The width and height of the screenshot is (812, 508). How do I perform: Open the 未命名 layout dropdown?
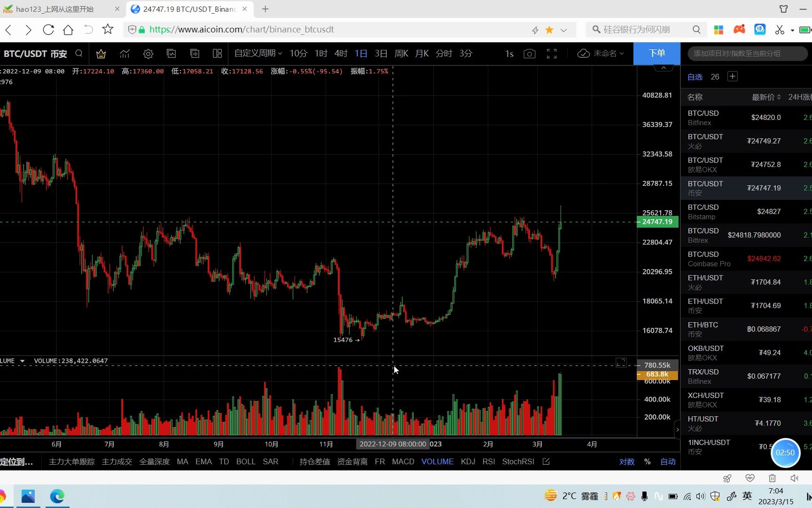pyautogui.click(x=608, y=54)
